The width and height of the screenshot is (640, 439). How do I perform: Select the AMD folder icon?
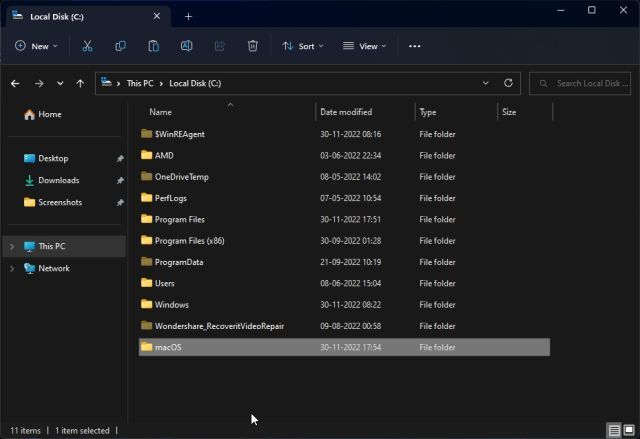pos(147,155)
